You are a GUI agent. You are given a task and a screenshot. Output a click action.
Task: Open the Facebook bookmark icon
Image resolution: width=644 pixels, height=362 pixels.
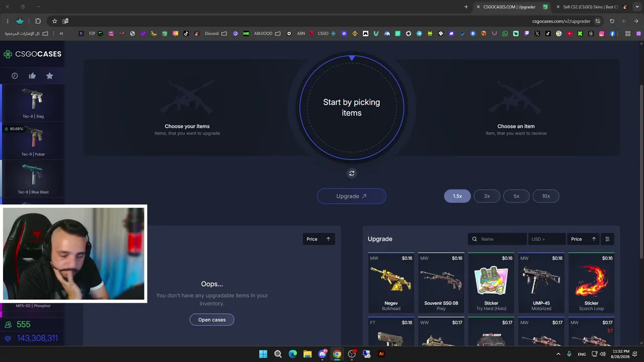tap(612, 34)
